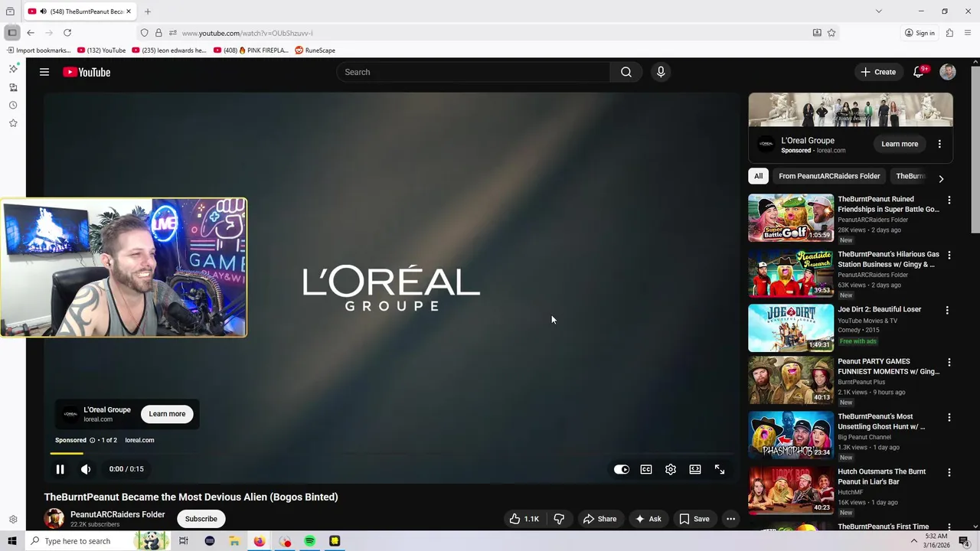The height and width of the screenshot is (551, 980).
Task: Open options for Joe Dirt 2 video
Action: [947, 310]
